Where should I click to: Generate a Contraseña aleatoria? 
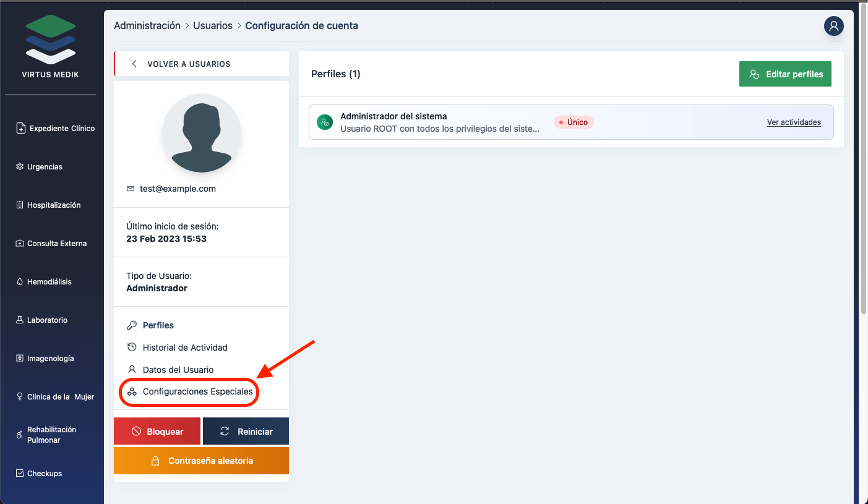pyautogui.click(x=201, y=461)
